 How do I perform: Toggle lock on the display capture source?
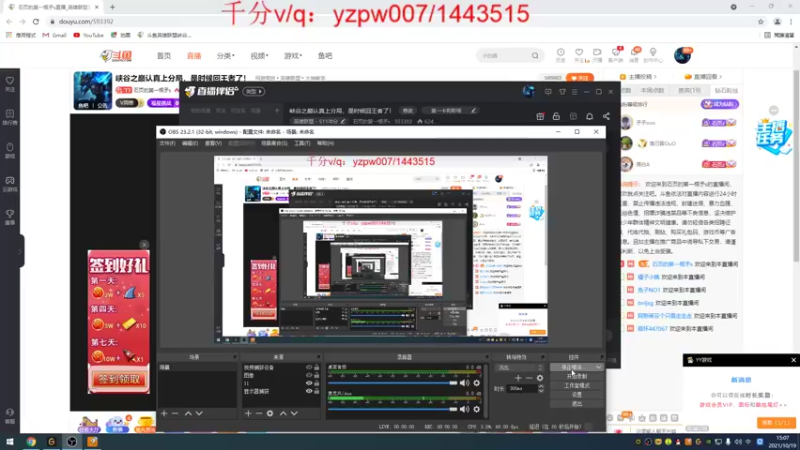coord(317,391)
